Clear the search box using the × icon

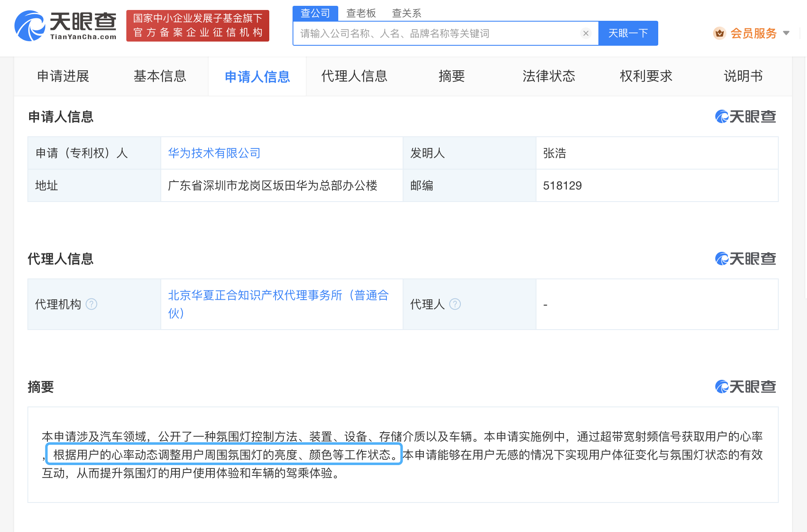coord(586,33)
